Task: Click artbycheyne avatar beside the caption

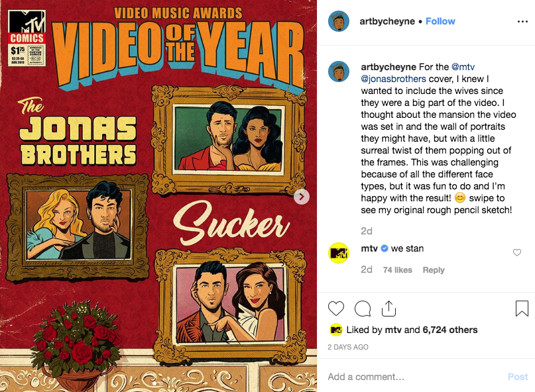Action: (339, 72)
